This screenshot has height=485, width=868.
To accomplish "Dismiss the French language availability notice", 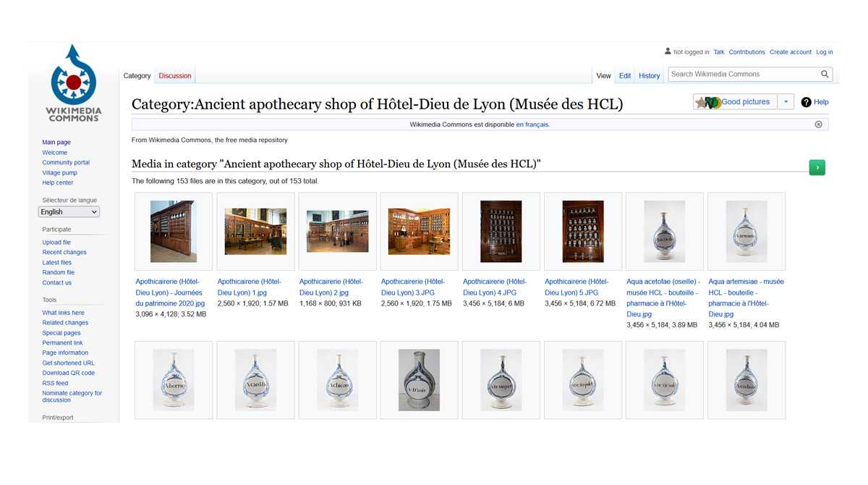I will pos(818,125).
